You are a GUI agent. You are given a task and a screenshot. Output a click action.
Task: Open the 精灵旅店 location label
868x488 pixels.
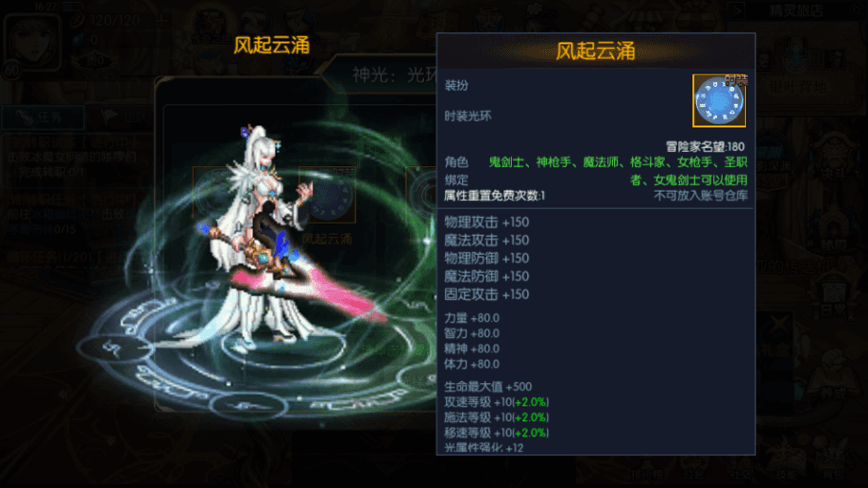click(796, 10)
